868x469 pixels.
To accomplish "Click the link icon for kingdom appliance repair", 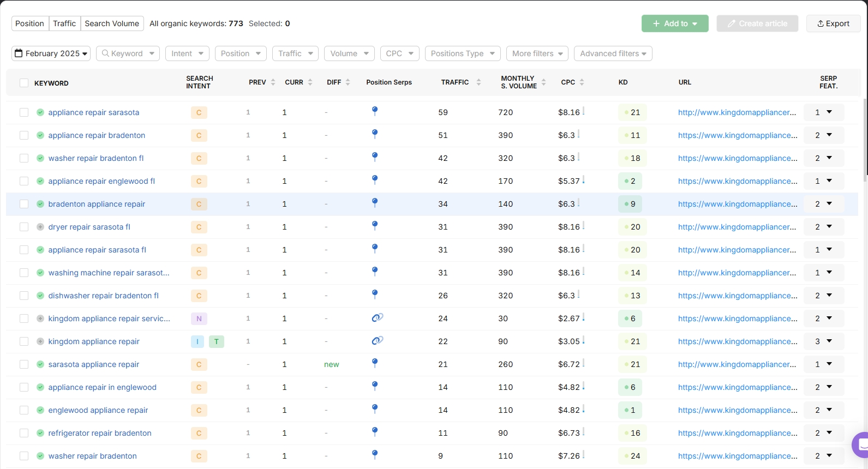I will tap(377, 341).
